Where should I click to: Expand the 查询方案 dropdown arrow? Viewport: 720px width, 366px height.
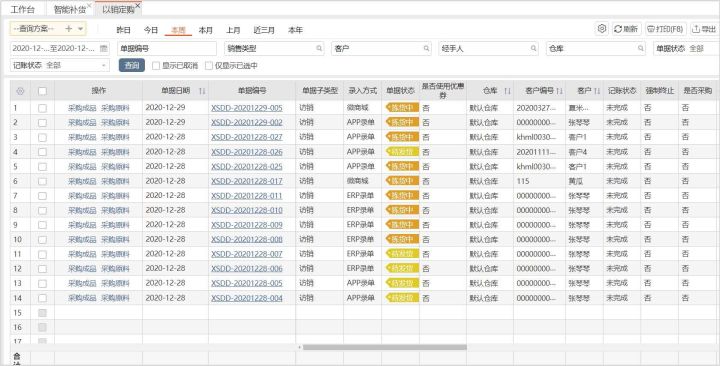click(80, 29)
